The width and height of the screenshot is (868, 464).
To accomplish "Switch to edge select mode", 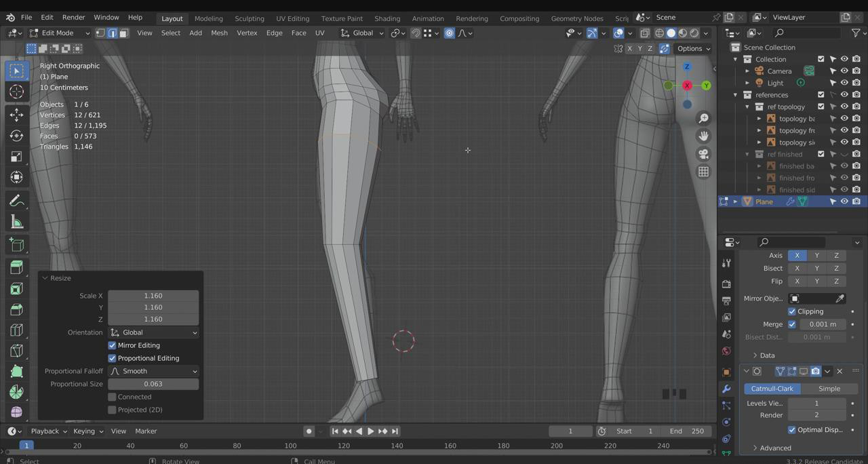I will tap(112, 33).
